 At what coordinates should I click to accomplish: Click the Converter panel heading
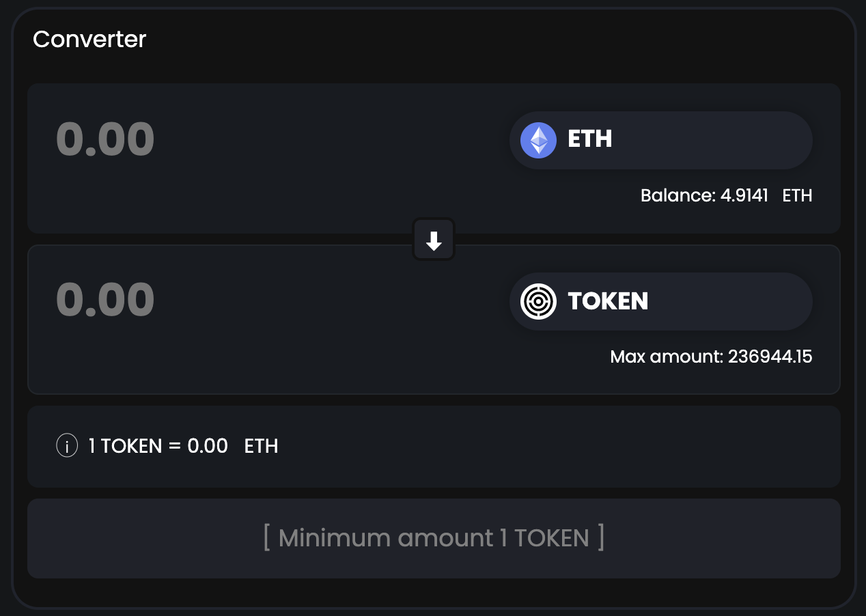coord(89,40)
